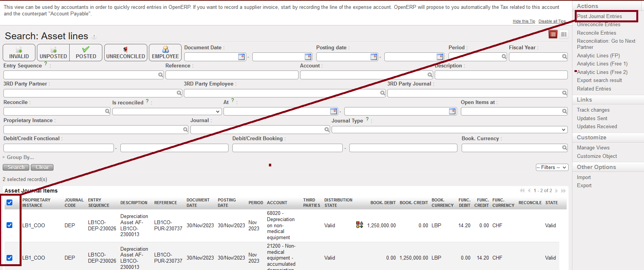
Task: Click the Reference input field
Action: (232, 75)
